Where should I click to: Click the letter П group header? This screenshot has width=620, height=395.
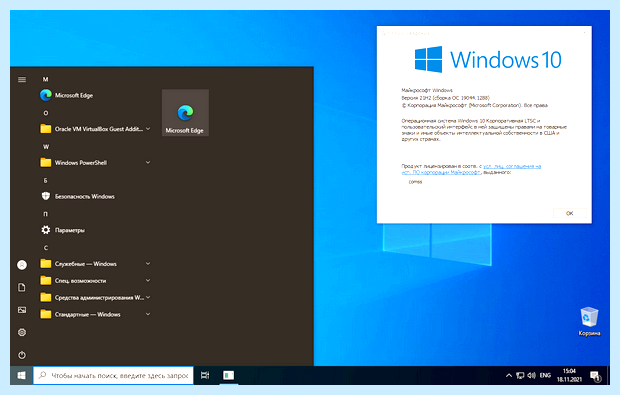(x=45, y=214)
